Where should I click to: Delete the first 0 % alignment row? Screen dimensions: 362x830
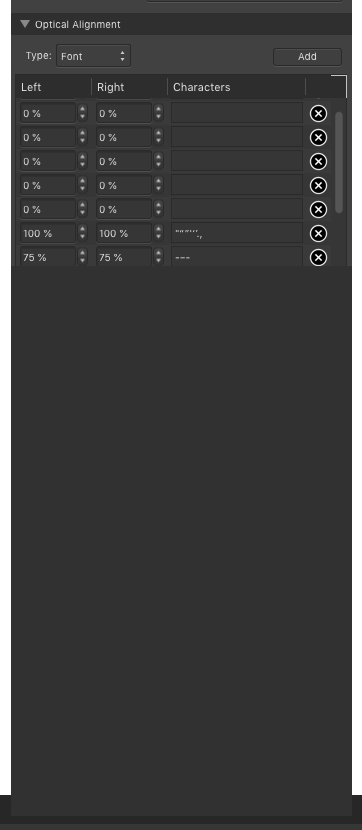point(318,113)
